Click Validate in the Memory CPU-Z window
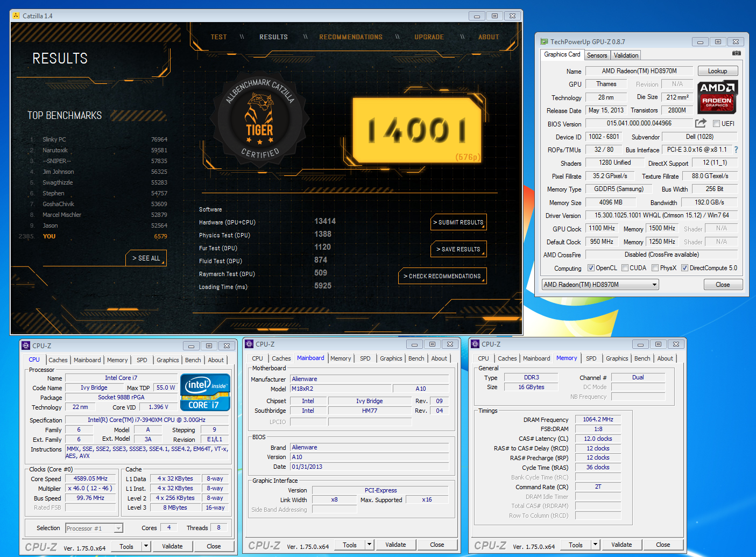The image size is (756, 557). (x=621, y=545)
